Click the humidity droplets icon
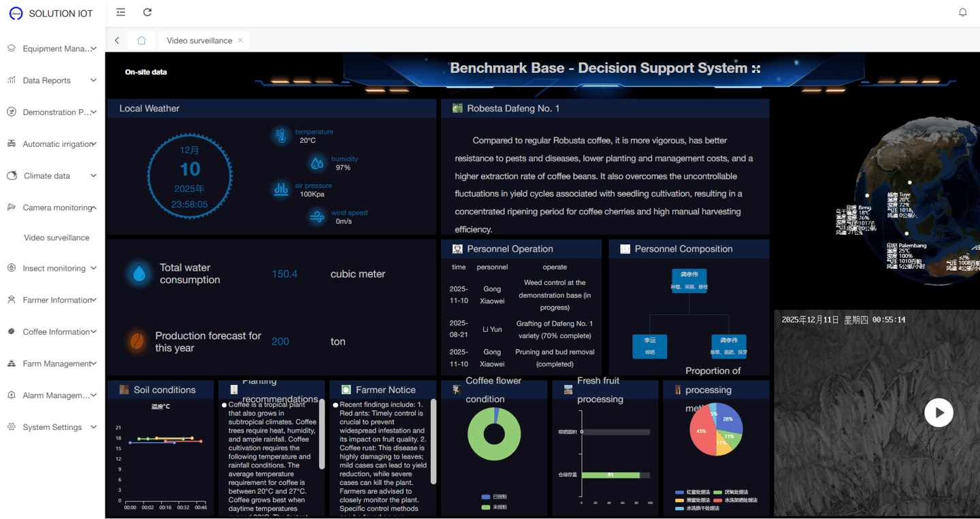 click(317, 163)
